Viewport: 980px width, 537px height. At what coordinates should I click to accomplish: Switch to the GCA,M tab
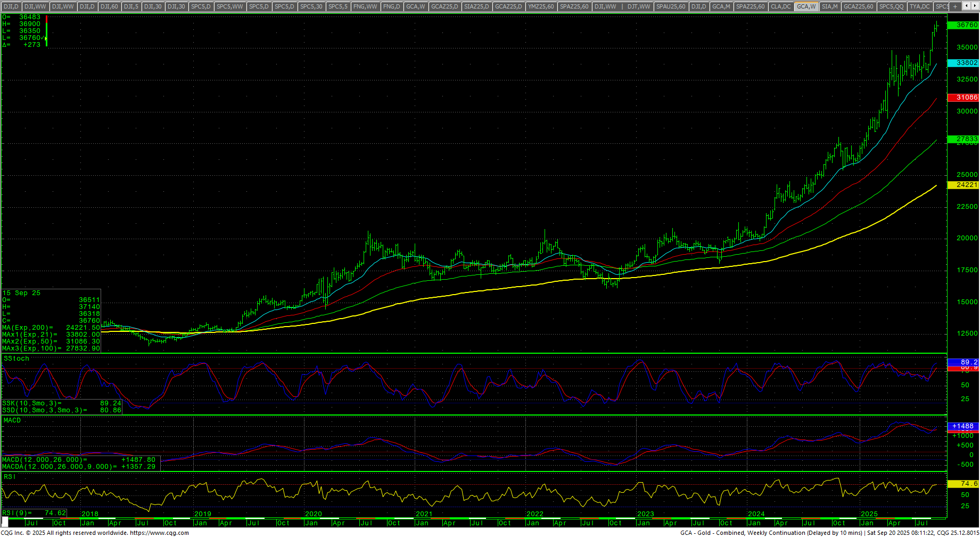[x=721, y=6]
